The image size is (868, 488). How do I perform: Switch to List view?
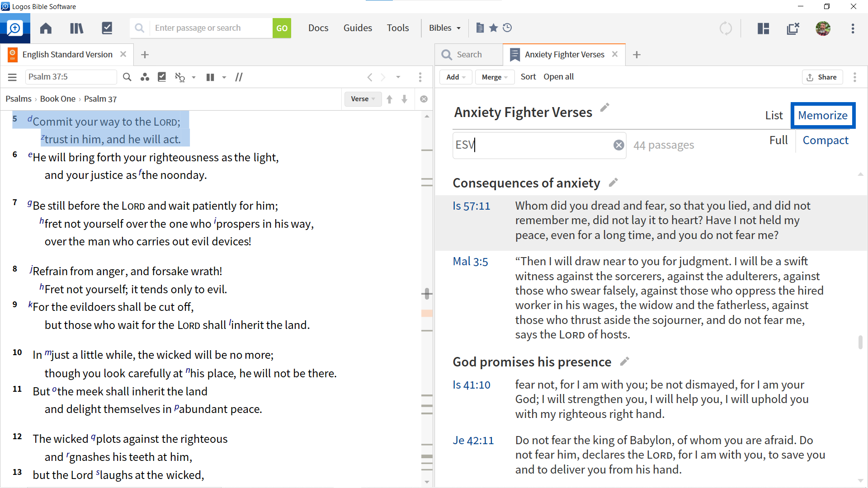(774, 116)
